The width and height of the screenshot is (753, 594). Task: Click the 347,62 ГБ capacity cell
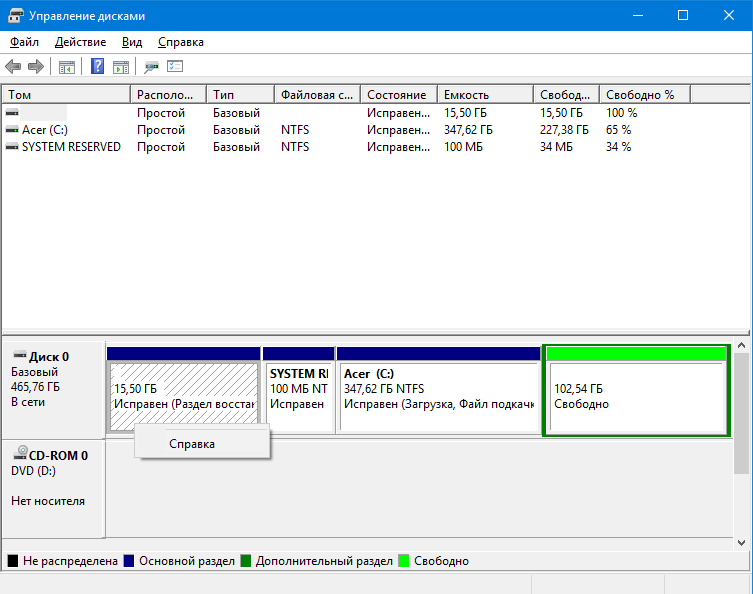(x=468, y=130)
